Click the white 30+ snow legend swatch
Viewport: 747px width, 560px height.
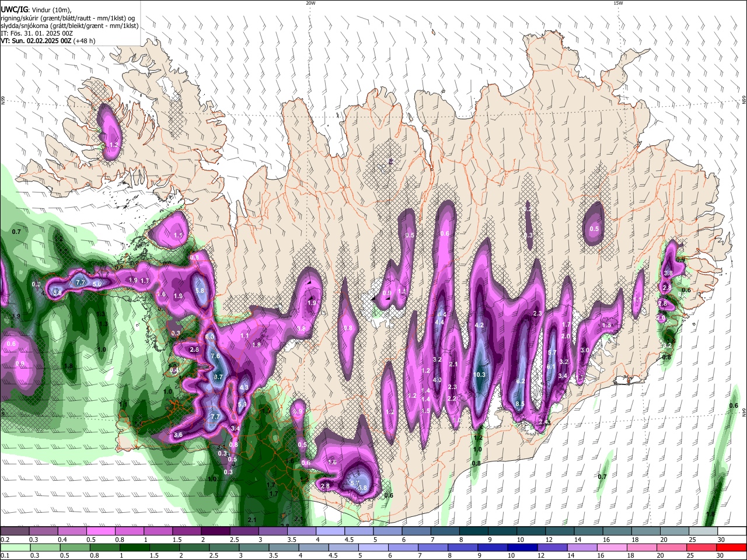pyautogui.click(x=732, y=531)
